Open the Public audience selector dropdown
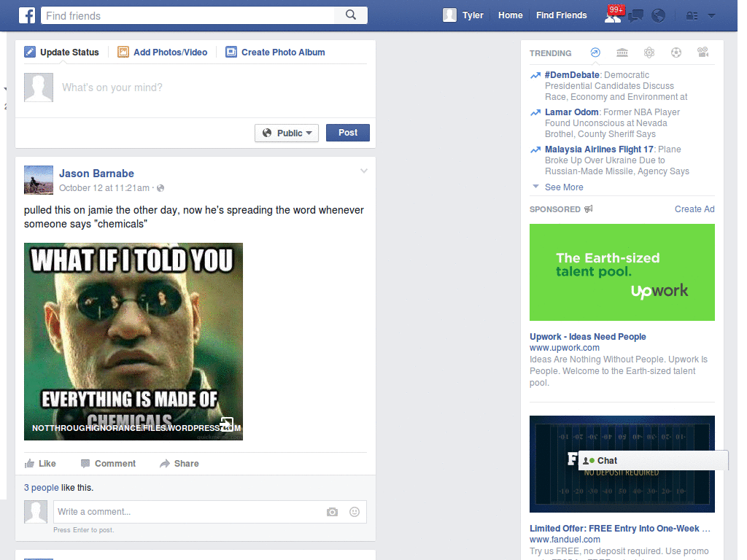Viewport: 747px width, 560px height. pos(287,133)
